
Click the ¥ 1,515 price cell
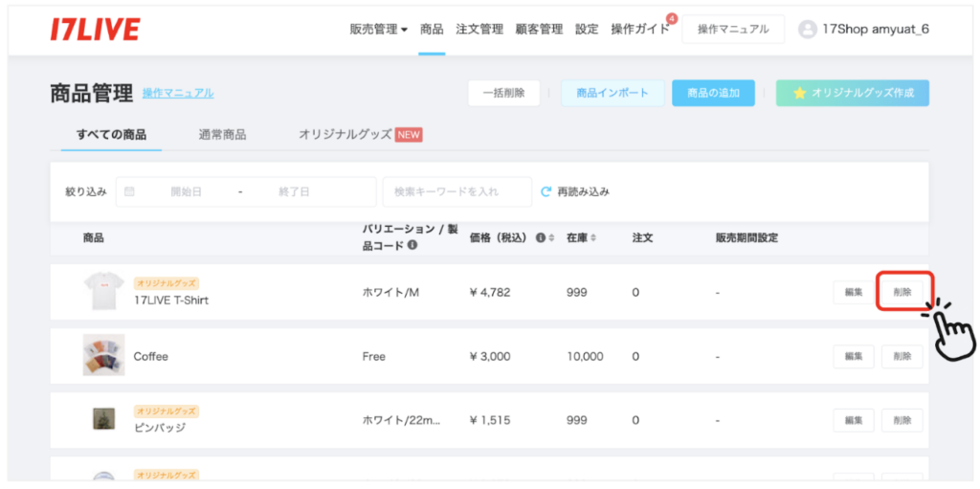pyautogui.click(x=490, y=421)
